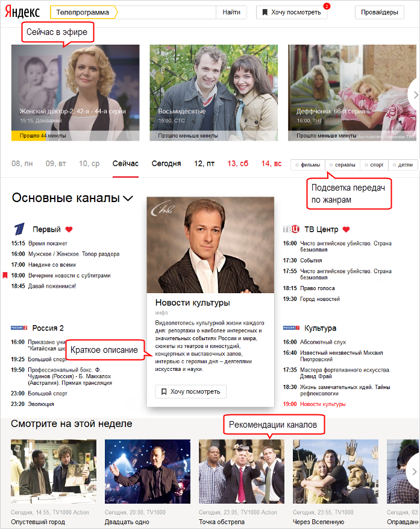The width and height of the screenshot is (420, 529).
Task: Open Жизнь замечательных идей program
Action: tap(345, 390)
